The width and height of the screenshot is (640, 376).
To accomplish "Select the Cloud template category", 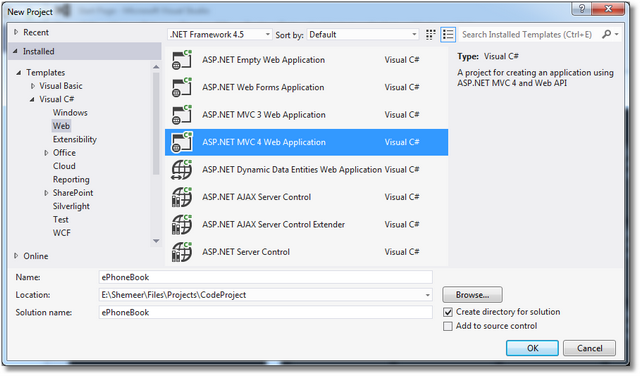I will coord(64,166).
